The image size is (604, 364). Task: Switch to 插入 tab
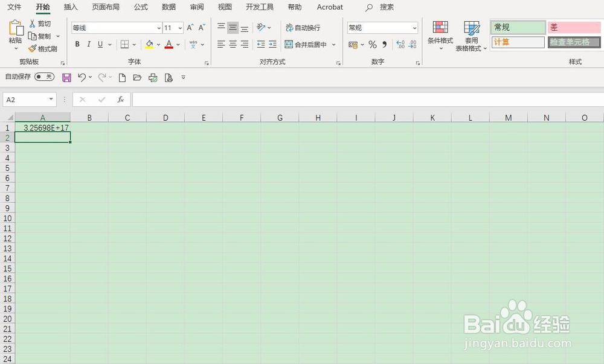[71, 7]
